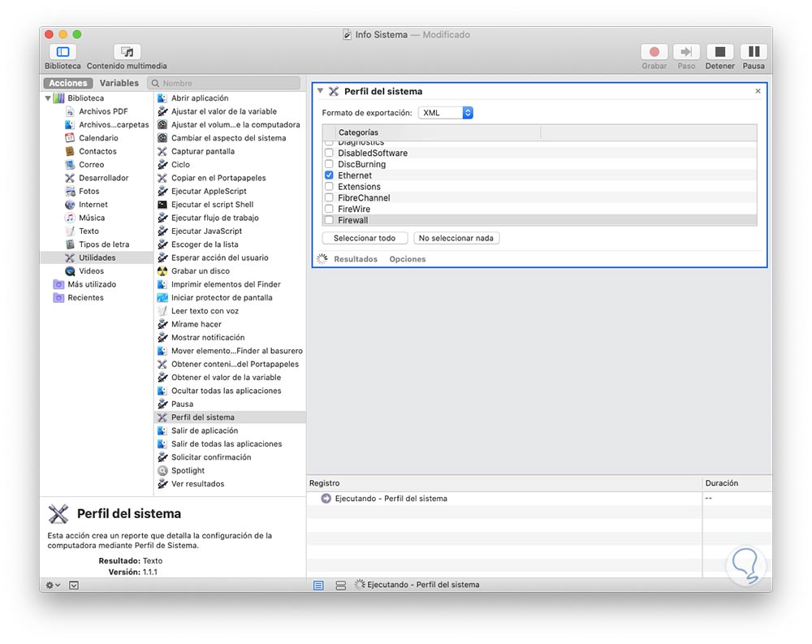Select Iniciar protector de pantalla action icon
Image resolution: width=812 pixels, height=644 pixels.
pos(162,297)
